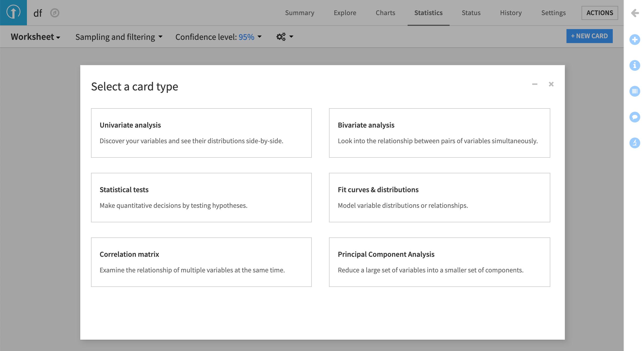Click the ACTIONS button
The width and height of the screenshot is (644, 351).
[600, 13]
